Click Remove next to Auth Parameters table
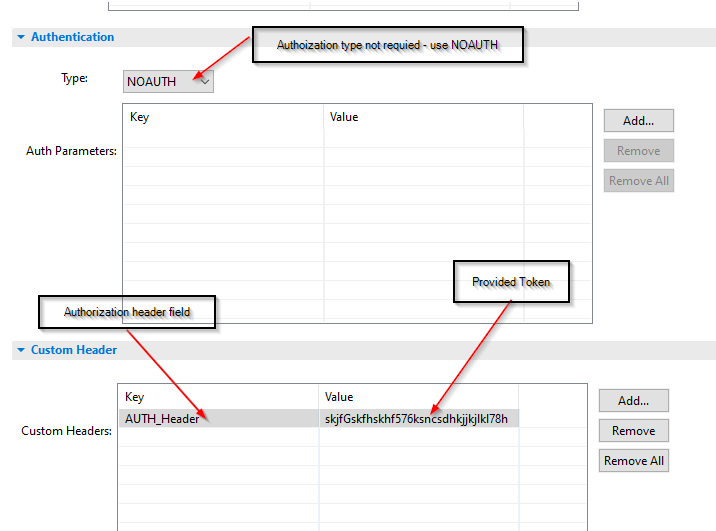Viewport: 716px width, 531px height. 638,151
